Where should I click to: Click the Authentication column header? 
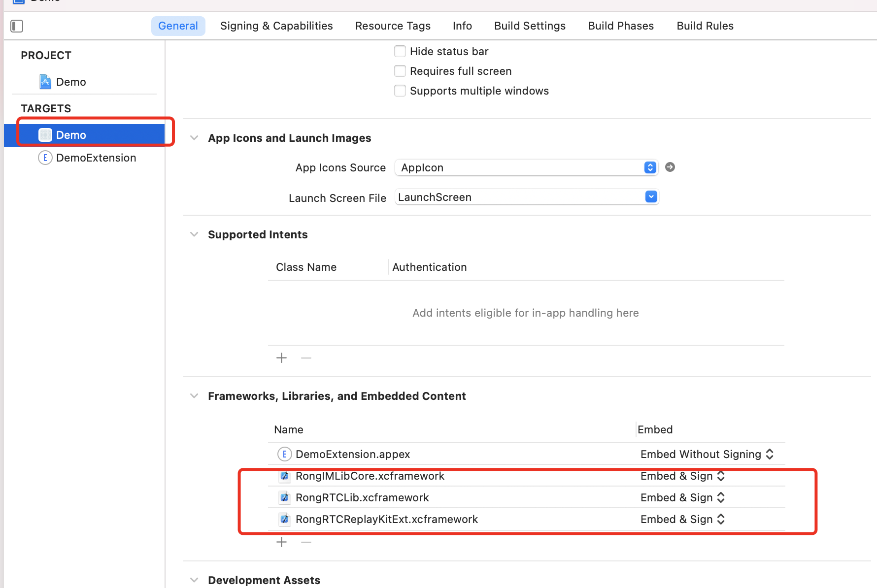(x=429, y=267)
